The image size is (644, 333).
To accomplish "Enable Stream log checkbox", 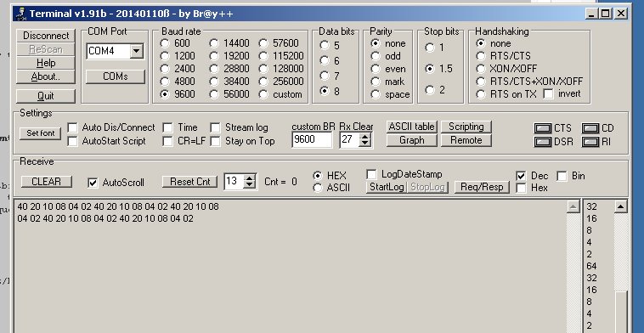I will [215, 127].
